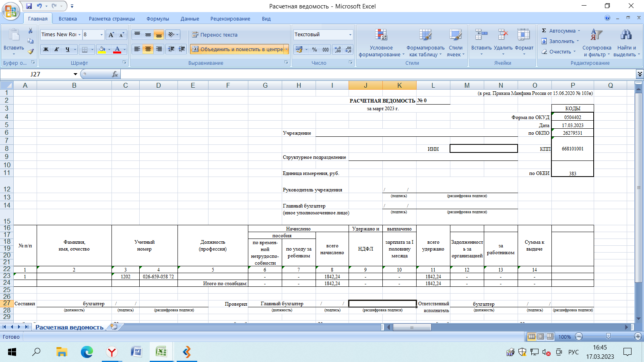Open the Данные tab
This screenshot has width=644, height=362.
pyautogui.click(x=190, y=19)
